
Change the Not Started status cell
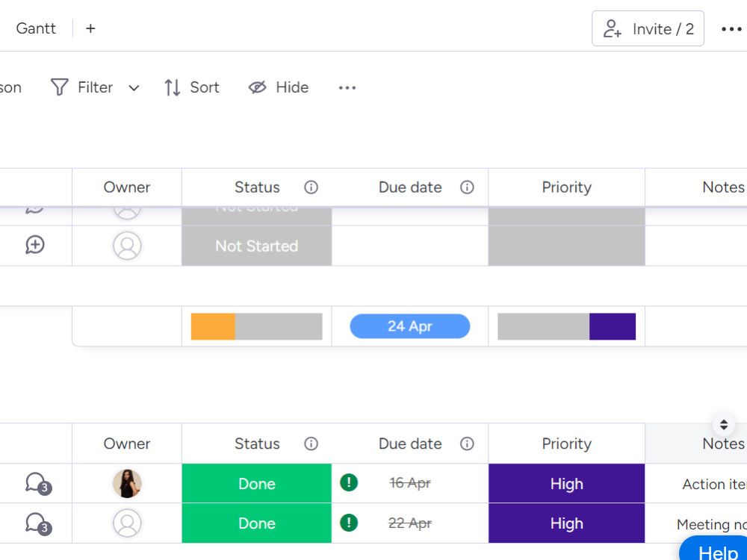(257, 246)
